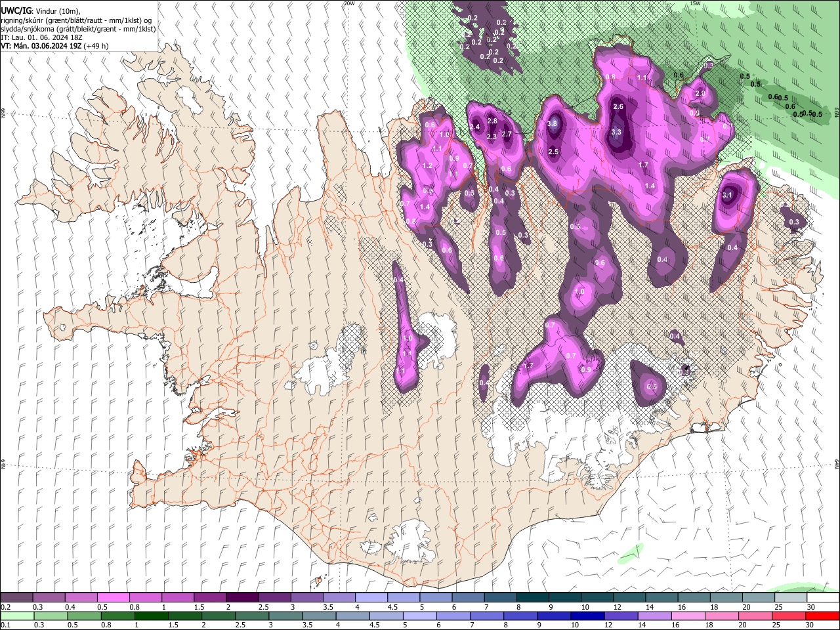Click the small green rain patch off the southeast coast
This screenshot has width=840, height=630.
coord(631,554)
